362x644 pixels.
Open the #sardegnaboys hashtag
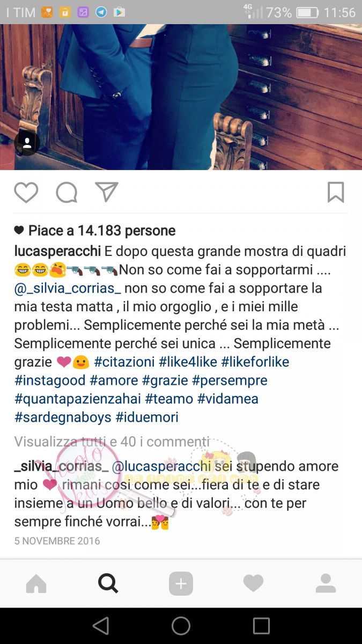click(x=63, y=417)
